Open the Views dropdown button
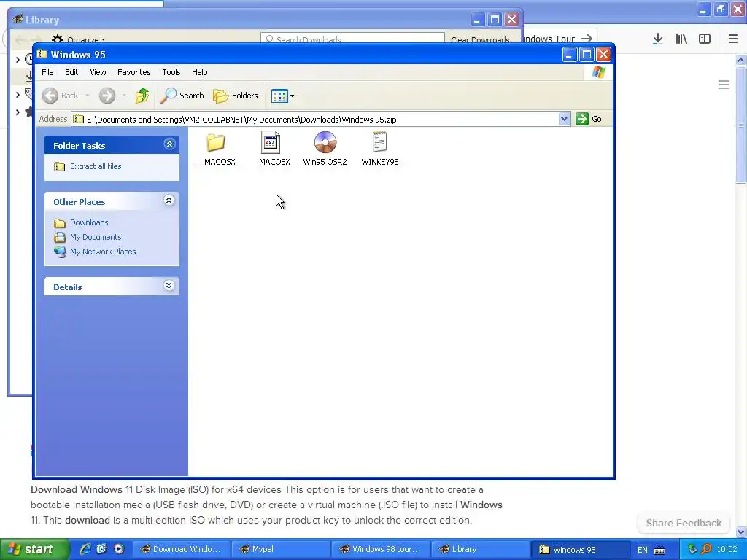This screenshot has width=747, height=560. (282, 96)
